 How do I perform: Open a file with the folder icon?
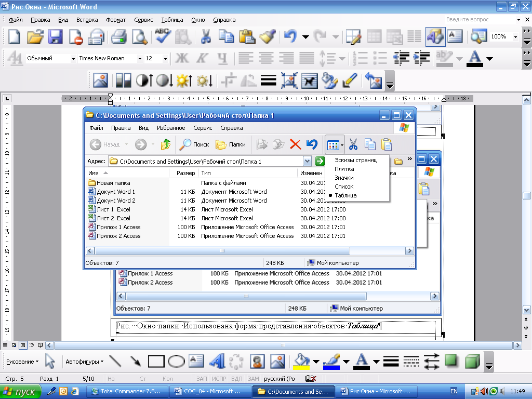point(35,37)
